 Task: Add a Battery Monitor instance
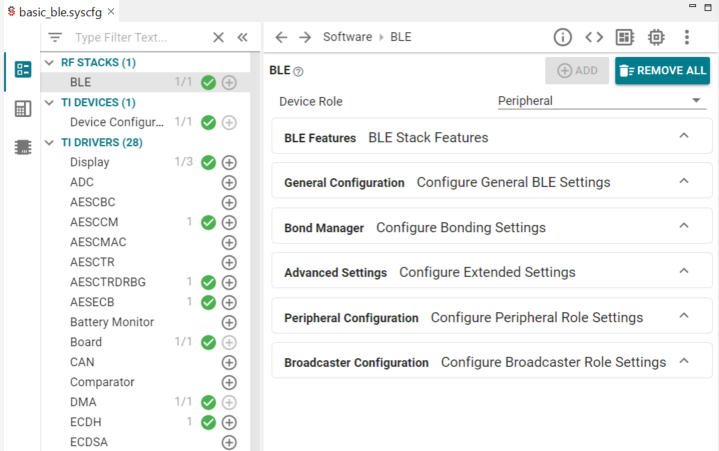coord(229,323)
